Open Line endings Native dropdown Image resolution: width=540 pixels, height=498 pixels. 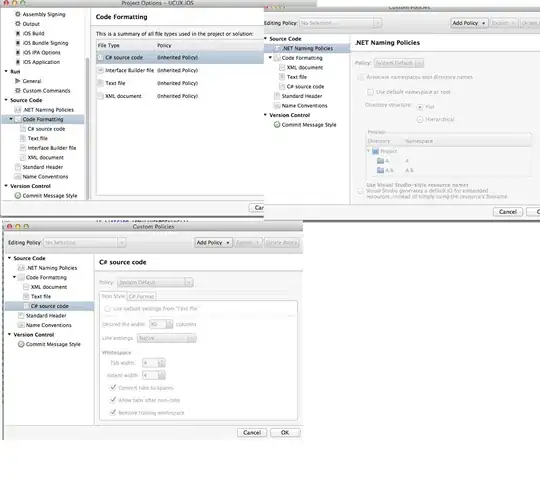pos(167,338)
